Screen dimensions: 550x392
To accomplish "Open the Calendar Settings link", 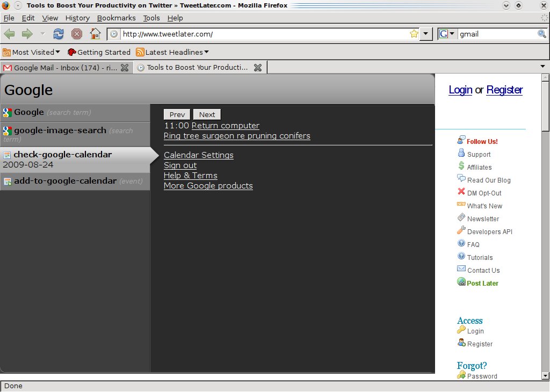I will [x=199, y=155].
